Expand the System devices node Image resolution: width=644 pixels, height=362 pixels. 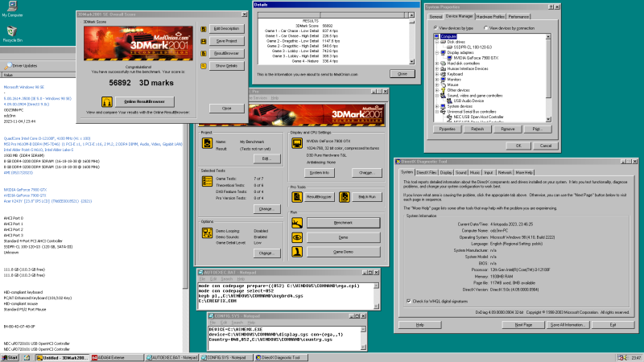click(x=437, y=106)
